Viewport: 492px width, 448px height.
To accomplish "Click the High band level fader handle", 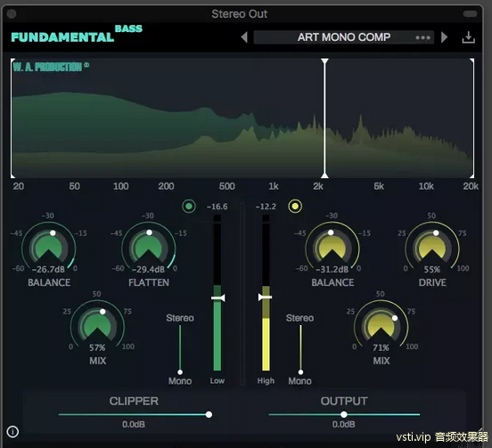I will click(265, 297).
